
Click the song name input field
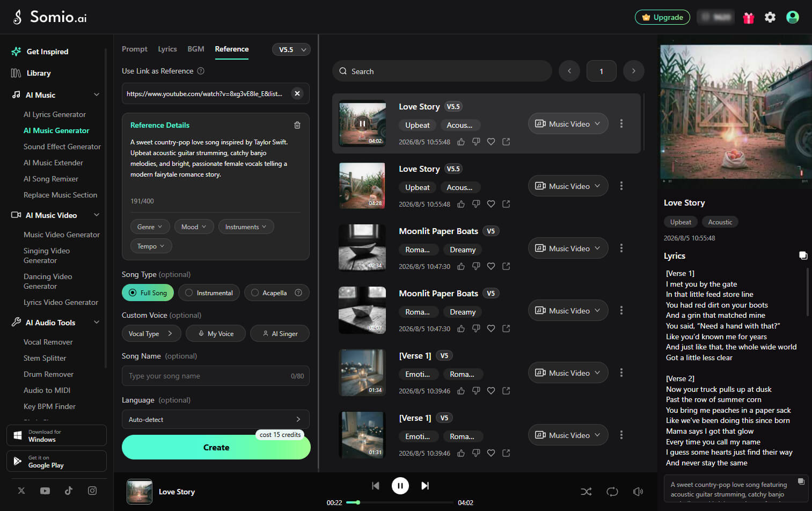[x=216, y=376]
